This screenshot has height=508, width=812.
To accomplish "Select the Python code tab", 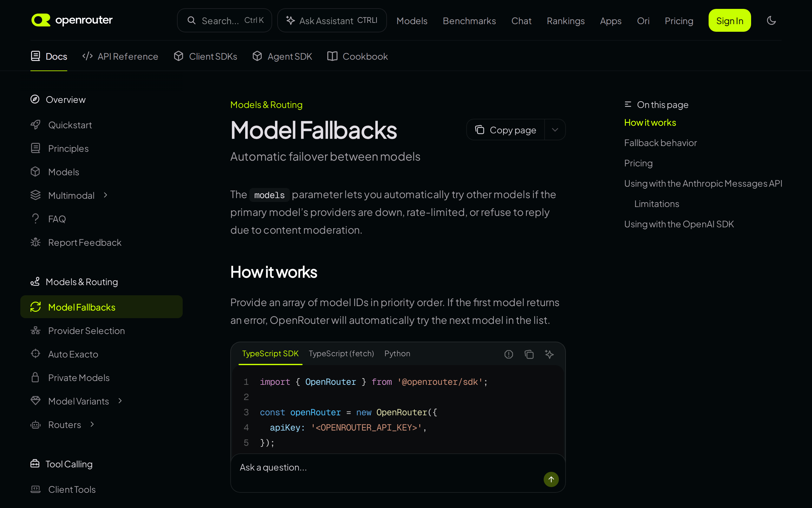I will (397, 353).
